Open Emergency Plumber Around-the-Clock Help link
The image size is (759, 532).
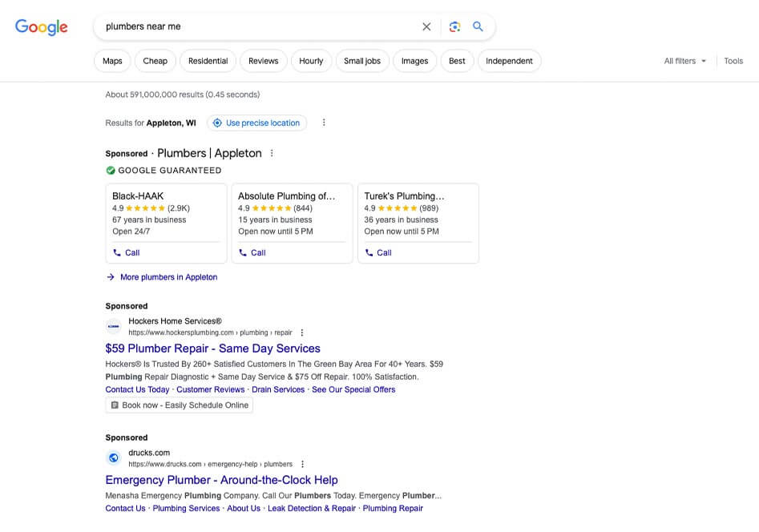click(x=221, y=480)
